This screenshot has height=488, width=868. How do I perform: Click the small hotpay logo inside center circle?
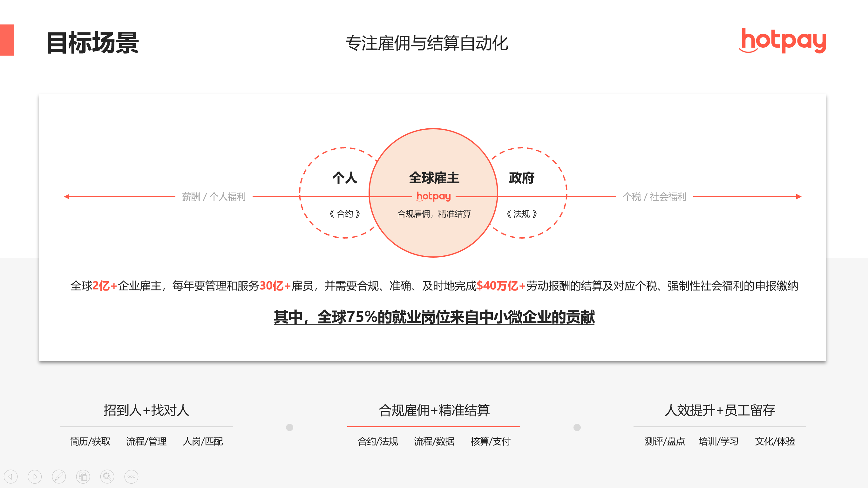tap(434, 196)
